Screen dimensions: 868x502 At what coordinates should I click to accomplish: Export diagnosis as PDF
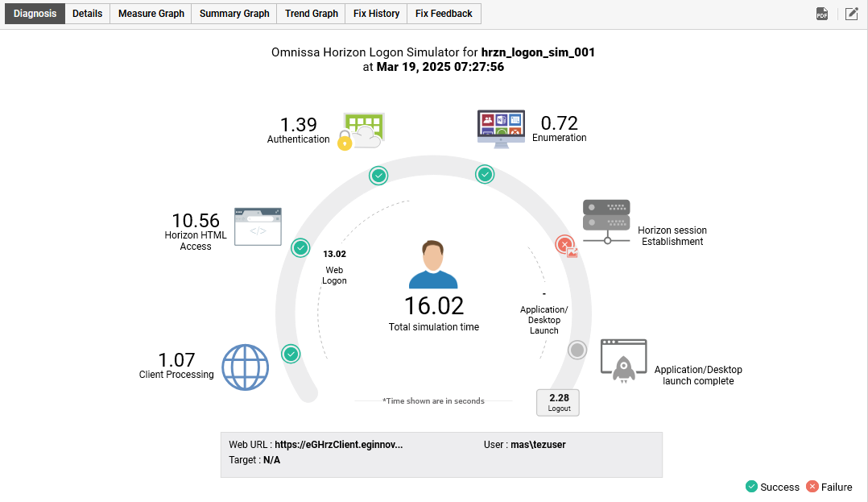822,14
